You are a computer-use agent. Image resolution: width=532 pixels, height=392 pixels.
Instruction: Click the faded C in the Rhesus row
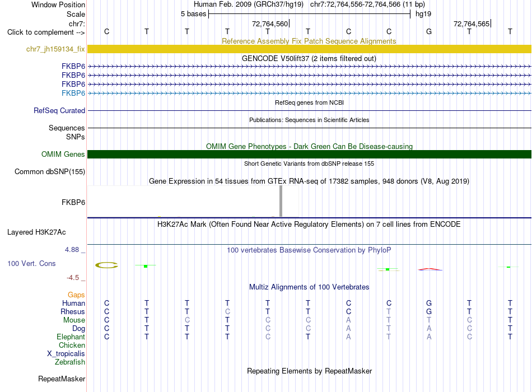pyautogui.click(x=227, y=311)
